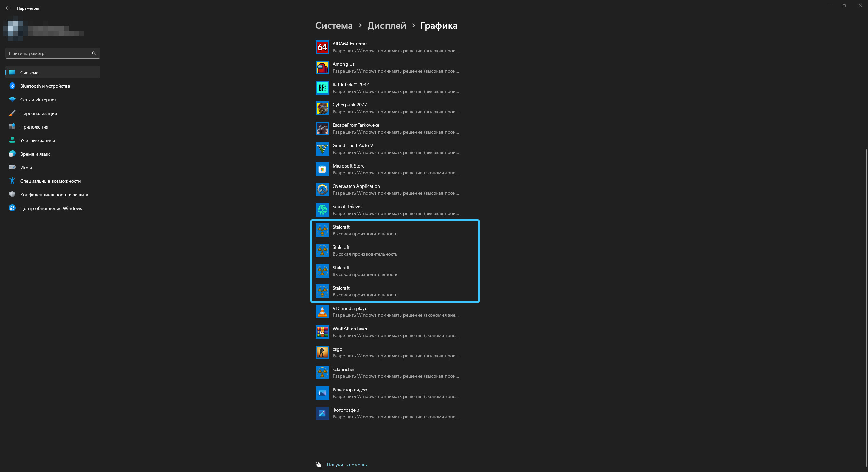This screenshot has width=868, height=472.
Task: Click the WinRAR archiver icon
Action: [322, 332]
